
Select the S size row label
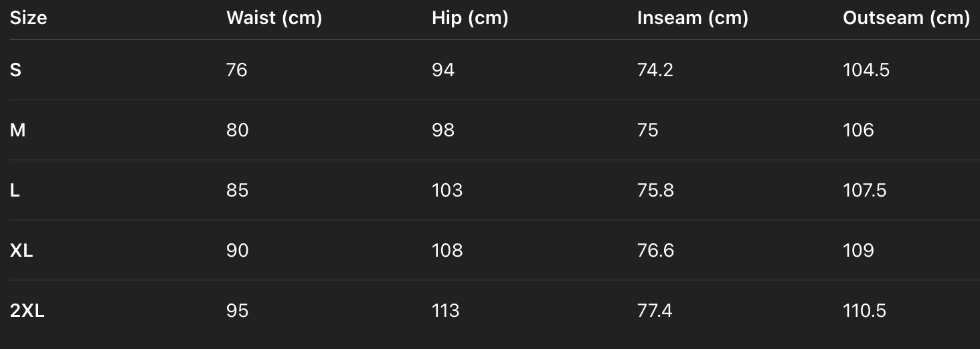(x=15, y=70)
